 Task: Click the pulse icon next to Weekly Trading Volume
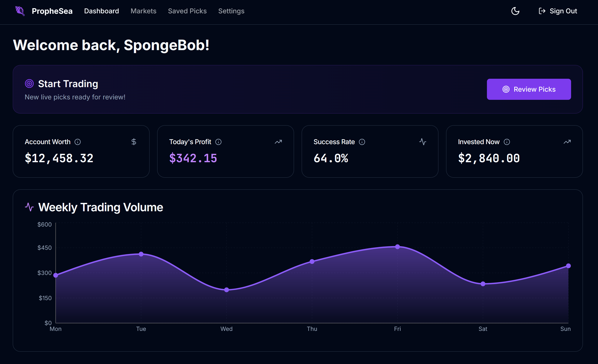pos(29,207)
